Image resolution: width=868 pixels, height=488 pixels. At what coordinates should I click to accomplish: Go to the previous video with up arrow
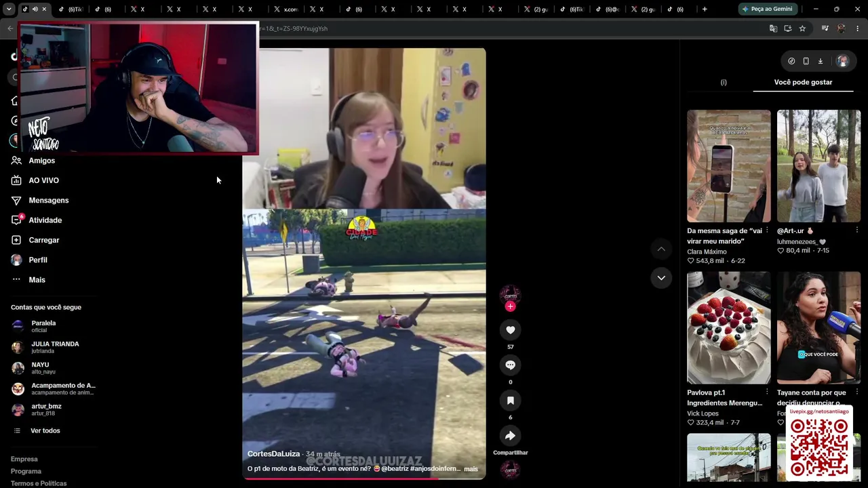[x=661, y=249]
